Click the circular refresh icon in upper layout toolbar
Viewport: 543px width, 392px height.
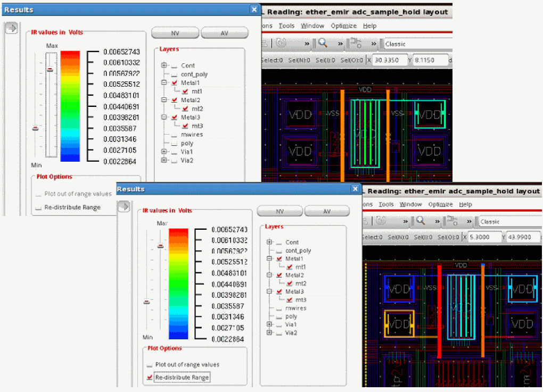click(x=281, y=43)
